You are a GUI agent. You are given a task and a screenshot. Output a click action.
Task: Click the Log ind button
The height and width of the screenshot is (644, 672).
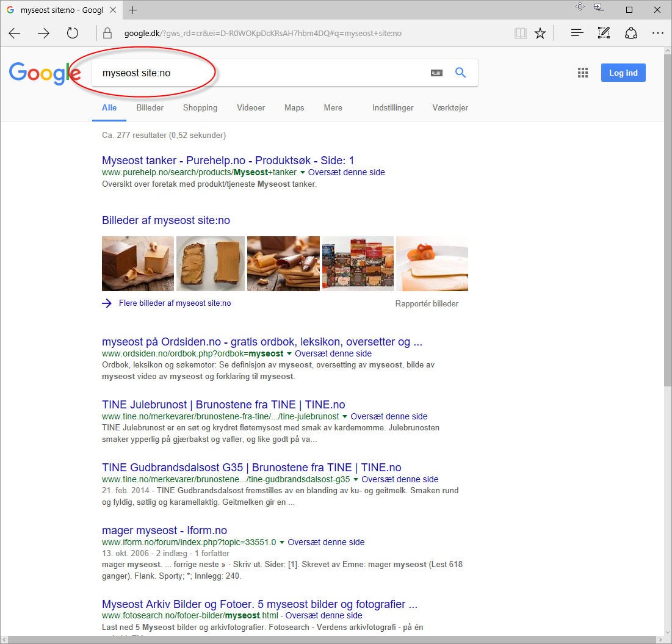coord(623,73)
